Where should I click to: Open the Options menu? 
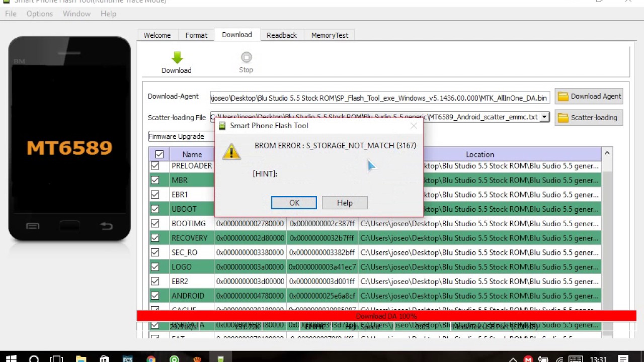[40, 14]
